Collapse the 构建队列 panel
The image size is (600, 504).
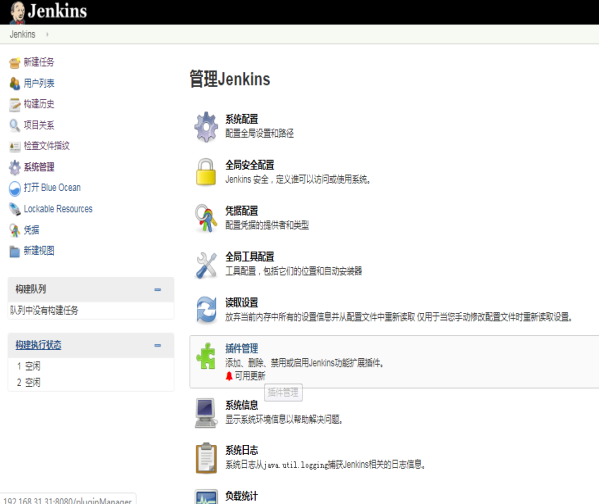tap(157, 290)
